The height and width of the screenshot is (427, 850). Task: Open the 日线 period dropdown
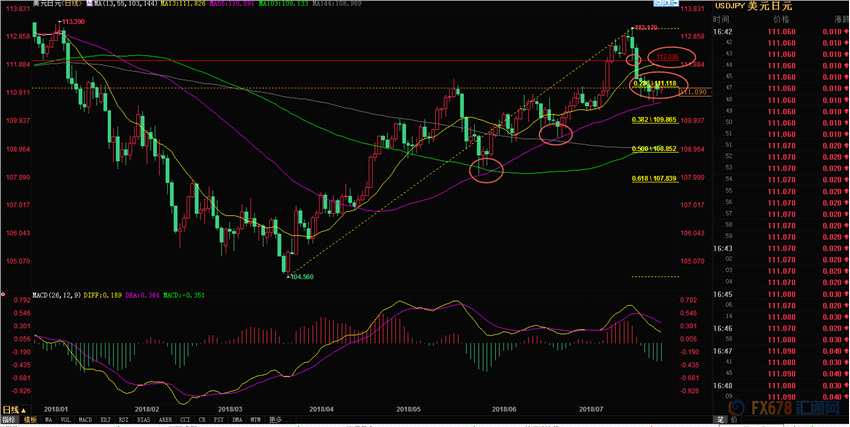[14, 410]
